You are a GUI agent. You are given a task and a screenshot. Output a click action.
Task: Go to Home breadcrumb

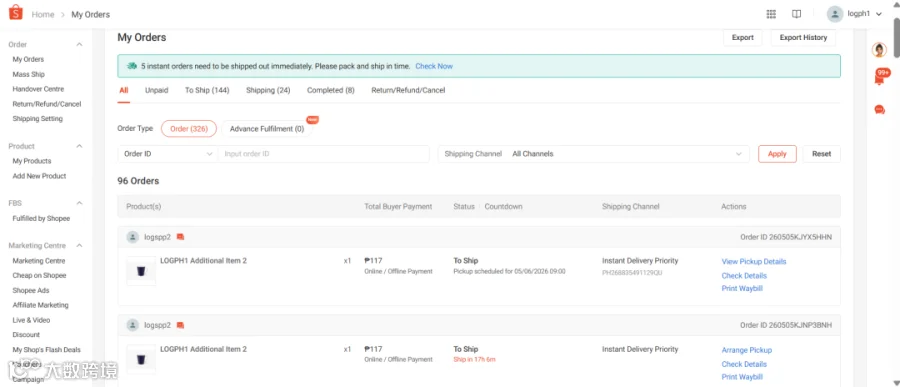43,14
